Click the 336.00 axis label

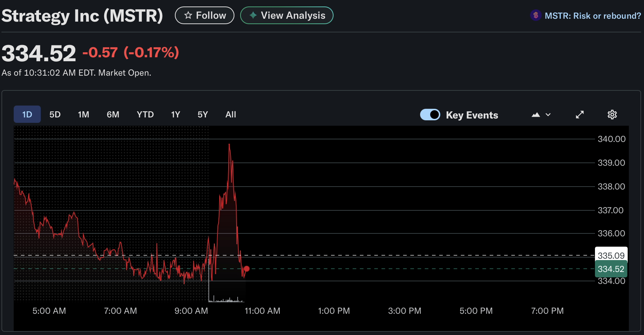pos(612,233)
